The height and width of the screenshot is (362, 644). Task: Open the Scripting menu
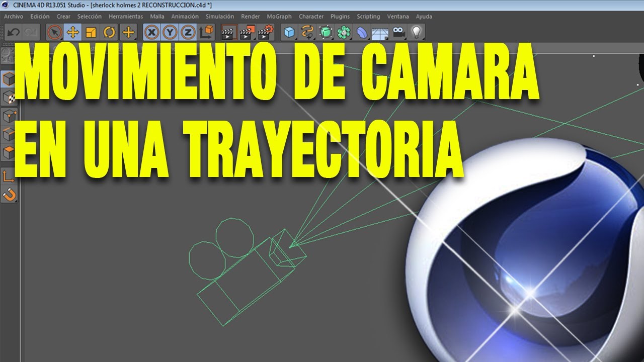coord(368,17)
